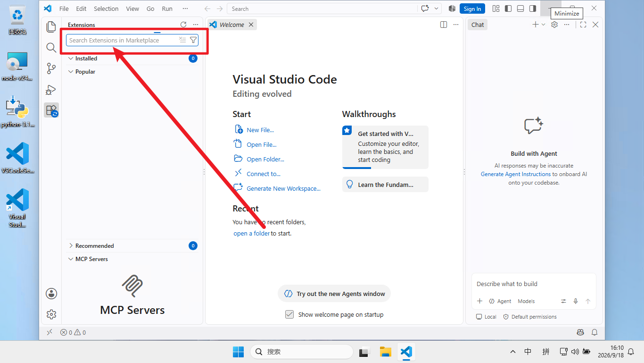Open the title bar chat dropdown arrow
This screenshot has width=644, height=363.
436,8
